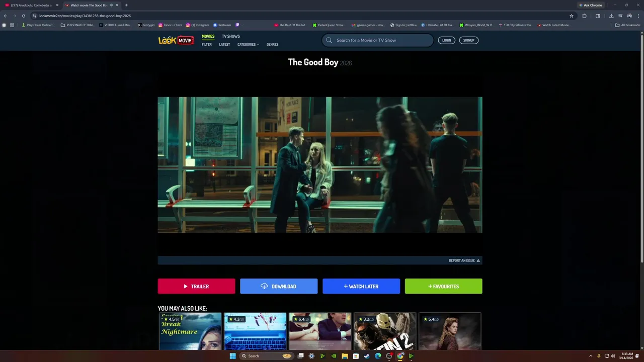Add the movie to Watch Later
The height and width of the screenshot is (362, 644).
tap(361, 286)
